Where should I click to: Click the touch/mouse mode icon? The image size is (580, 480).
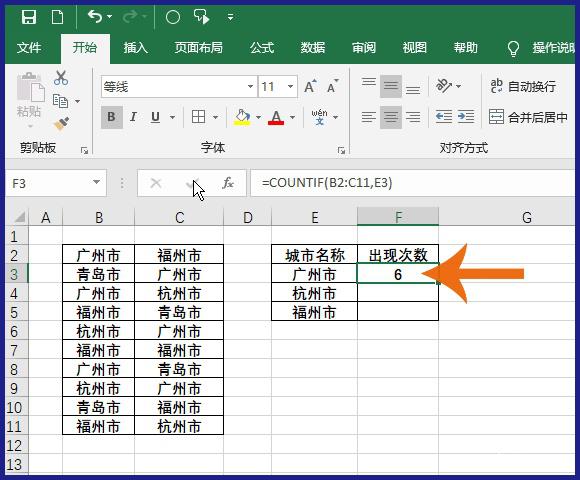(x=201, y=17)
